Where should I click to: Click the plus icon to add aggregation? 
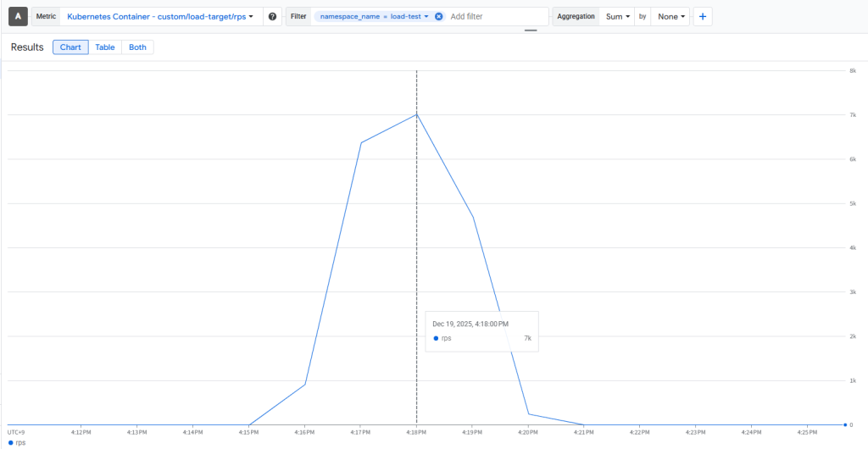pos(703,16)
